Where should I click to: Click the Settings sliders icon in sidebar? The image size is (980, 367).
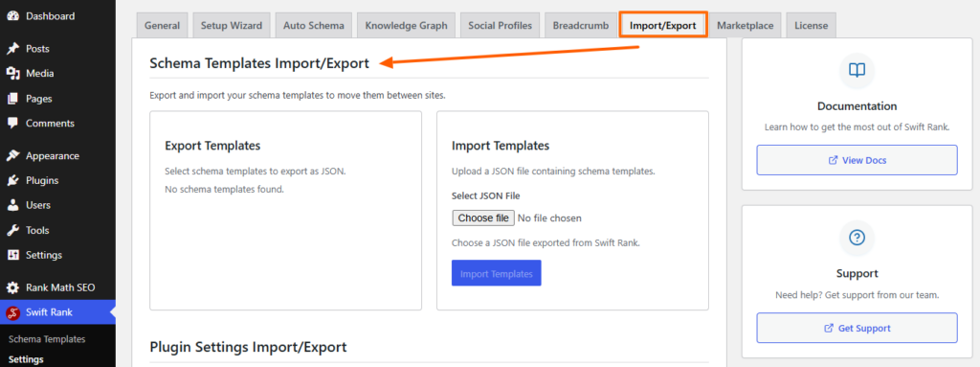pyautogui.click(x=12, y=256)
